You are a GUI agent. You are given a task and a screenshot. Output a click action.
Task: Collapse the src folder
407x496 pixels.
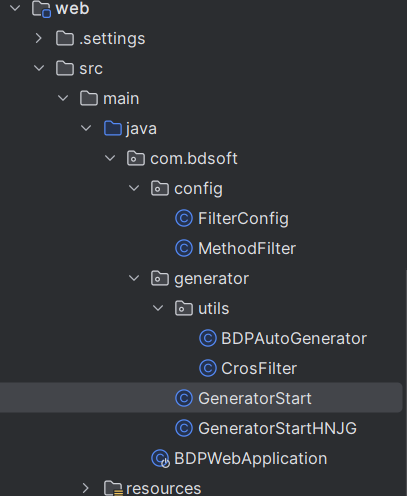[39, 68]
